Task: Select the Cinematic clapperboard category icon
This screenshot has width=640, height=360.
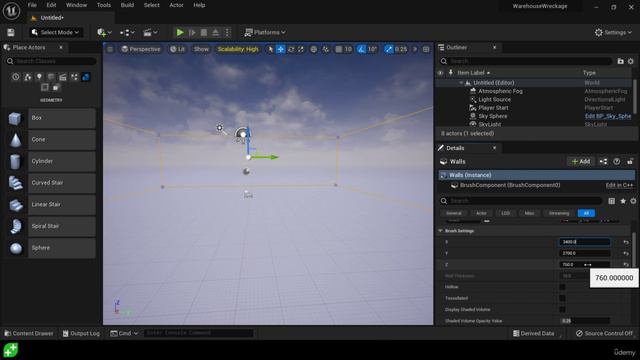Action: click(62, 77)
